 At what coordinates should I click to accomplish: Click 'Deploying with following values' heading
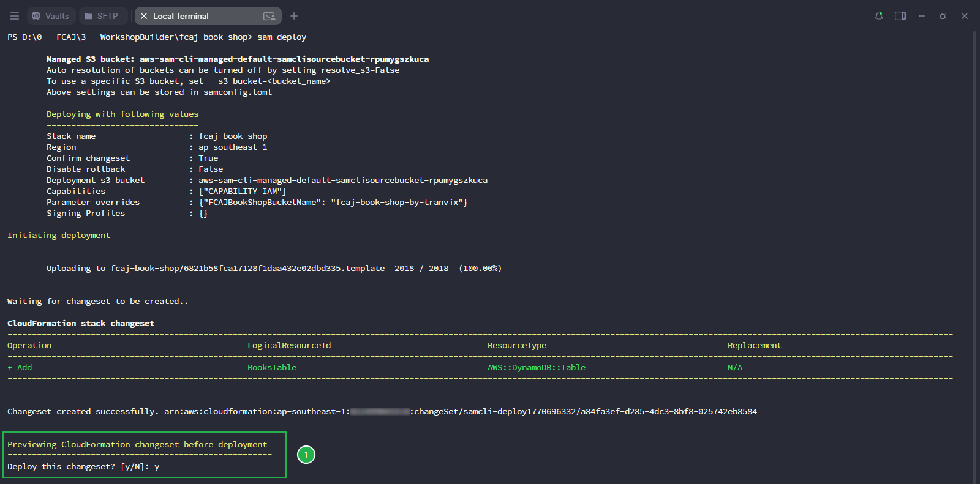[x=123, y=114]
